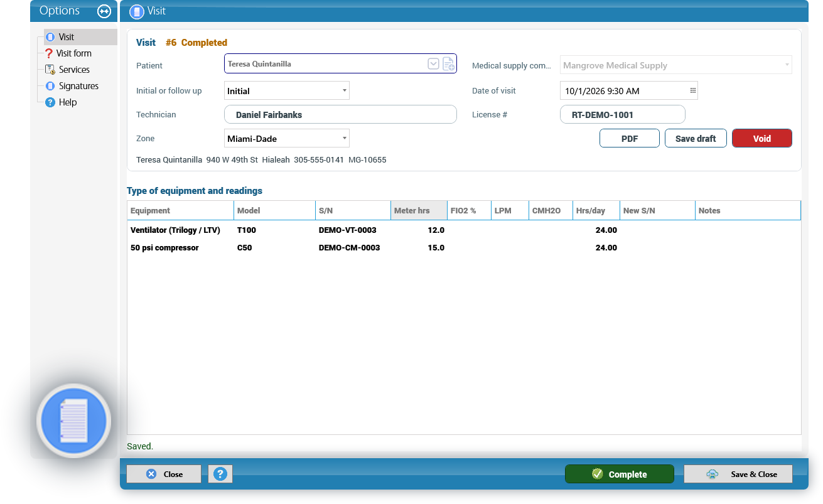This screenshot has width=823, height=504.
Task: Click the large round document icon
Action: (x=74, y=421)
